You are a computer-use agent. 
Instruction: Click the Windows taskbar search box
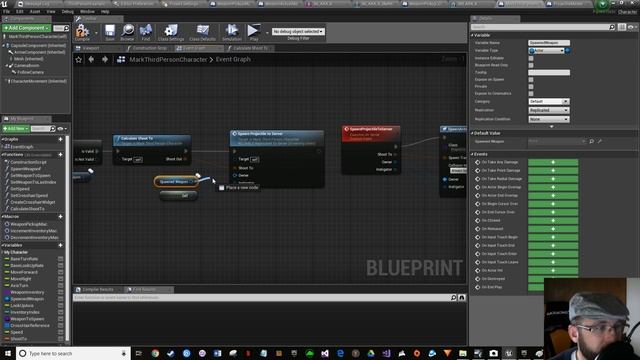coord(73,353)
